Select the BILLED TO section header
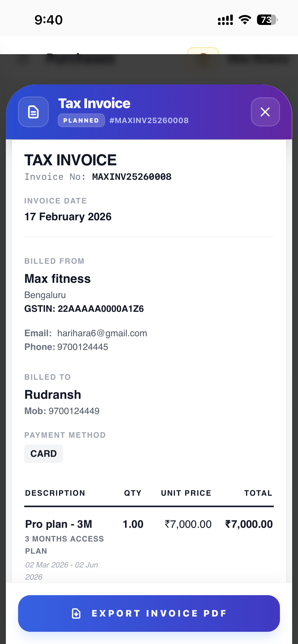The height and width of the screenshot is (644, 298). pos(48,377)
